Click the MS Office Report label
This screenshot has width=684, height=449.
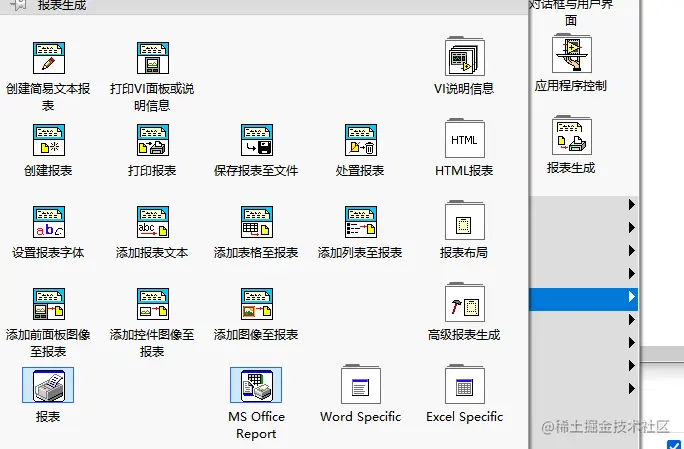[x=256, y=425]
